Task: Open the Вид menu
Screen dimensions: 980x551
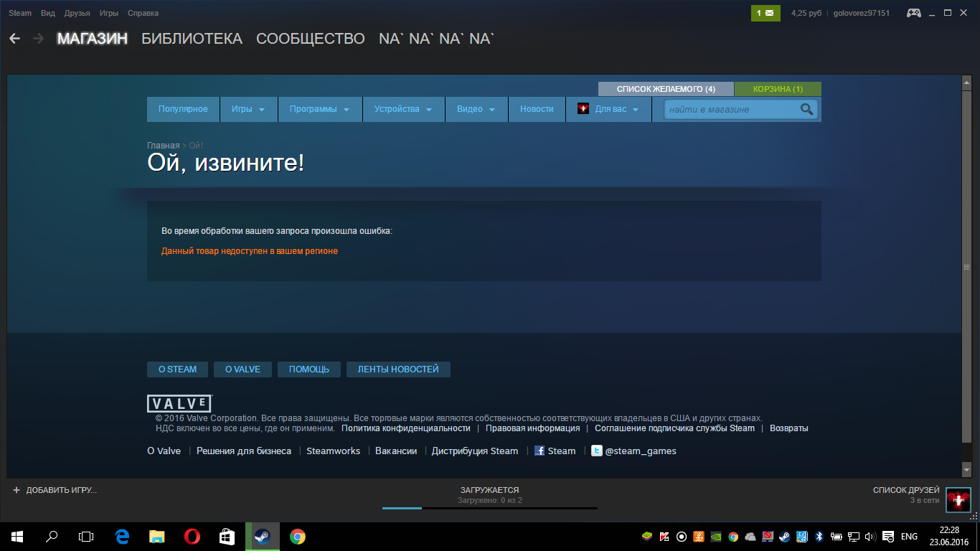Action: (48, 13)
